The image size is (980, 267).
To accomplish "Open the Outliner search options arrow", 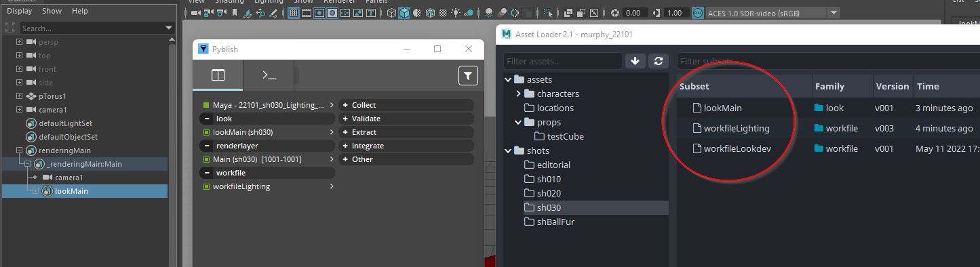I will (170, 28).
